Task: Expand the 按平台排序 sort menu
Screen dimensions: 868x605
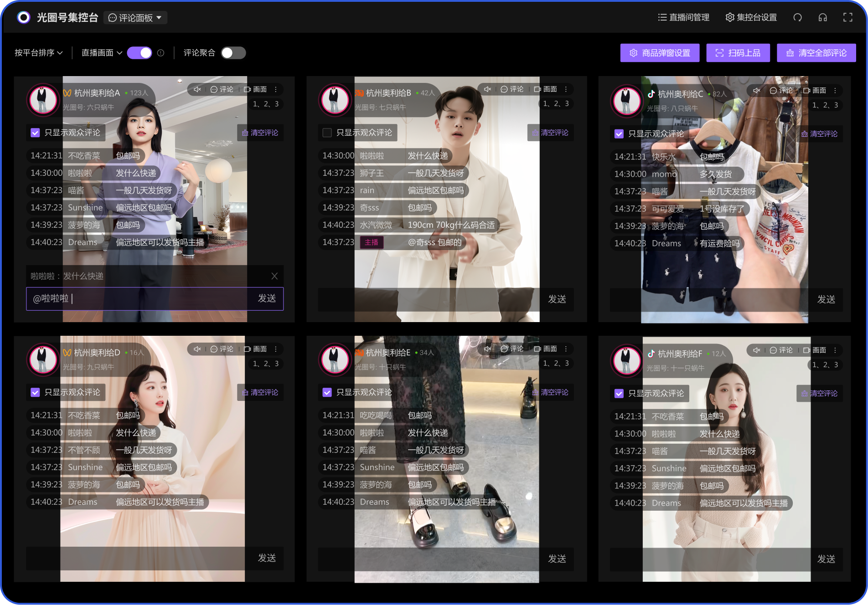Action: (x=38, y=53)
